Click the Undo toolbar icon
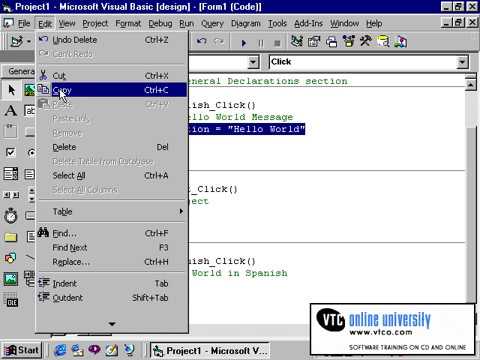Viewport: 480px width, 360px height. point(201,41)
